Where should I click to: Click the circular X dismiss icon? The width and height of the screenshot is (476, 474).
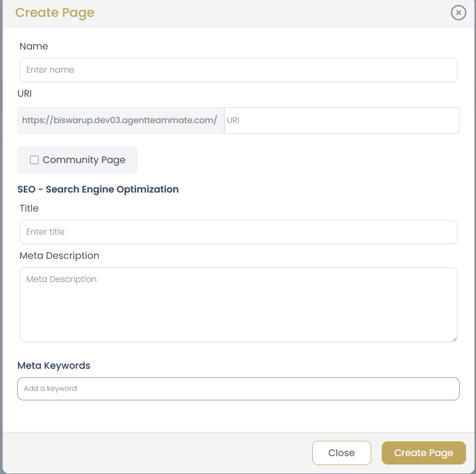click(458, 13)
